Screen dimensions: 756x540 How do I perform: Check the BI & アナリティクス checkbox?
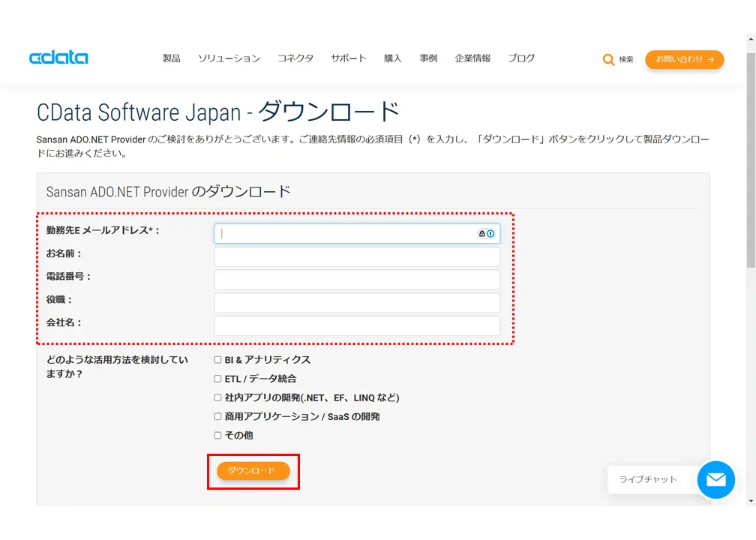[218, 360]
